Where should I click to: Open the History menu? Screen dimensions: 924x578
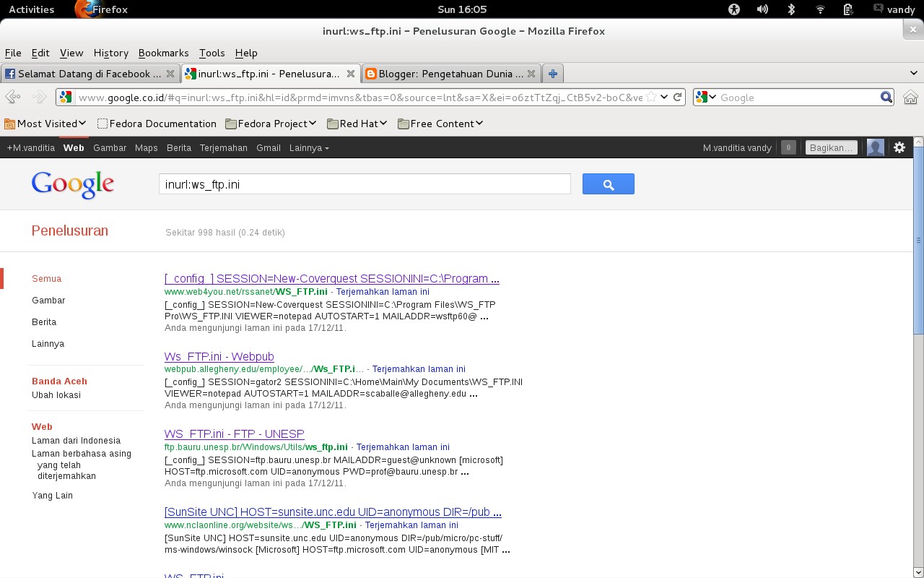111,53
